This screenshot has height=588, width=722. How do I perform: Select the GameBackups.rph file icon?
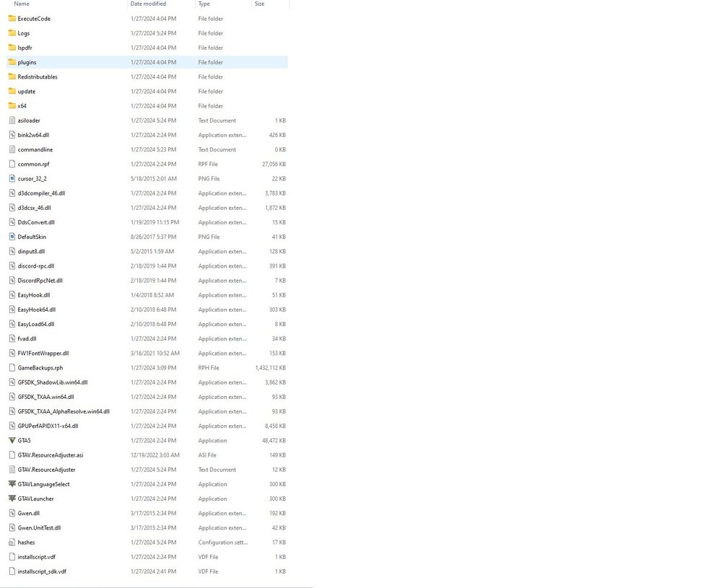point(12,368)
